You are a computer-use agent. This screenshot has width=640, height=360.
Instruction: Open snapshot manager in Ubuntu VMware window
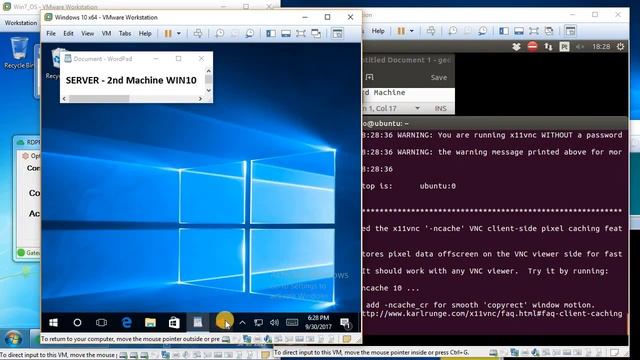coord(482,31)
